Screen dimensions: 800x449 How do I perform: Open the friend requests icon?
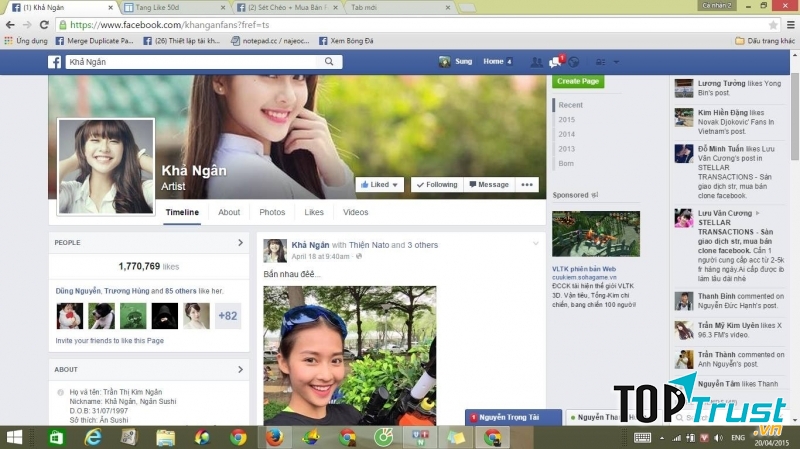tap(536, 62)
